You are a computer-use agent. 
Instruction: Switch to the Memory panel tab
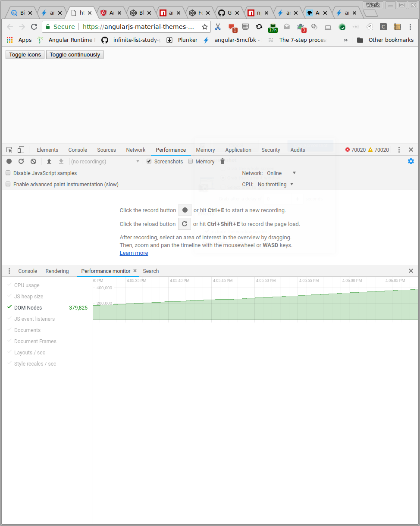(x=205, y=150)
